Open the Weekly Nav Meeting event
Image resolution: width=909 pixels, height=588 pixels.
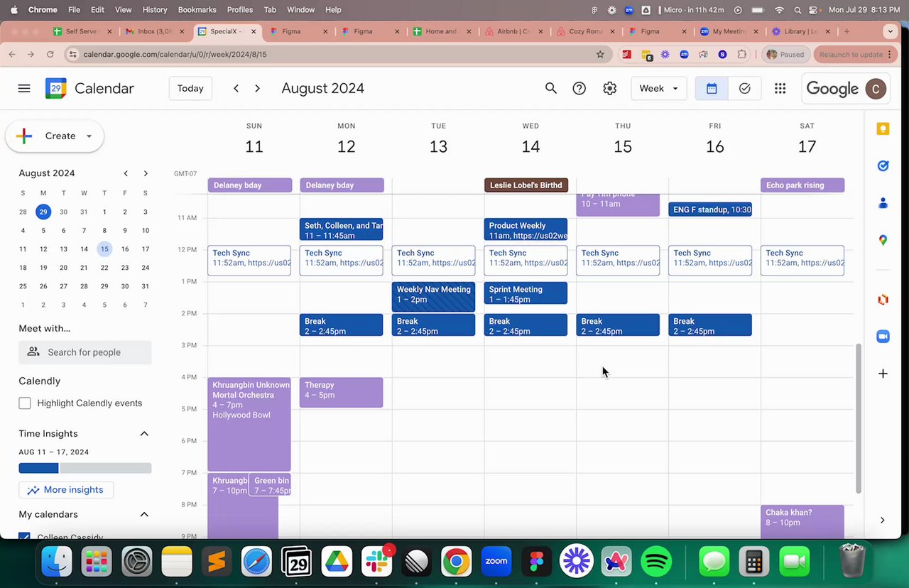click(x=433, y=296)
